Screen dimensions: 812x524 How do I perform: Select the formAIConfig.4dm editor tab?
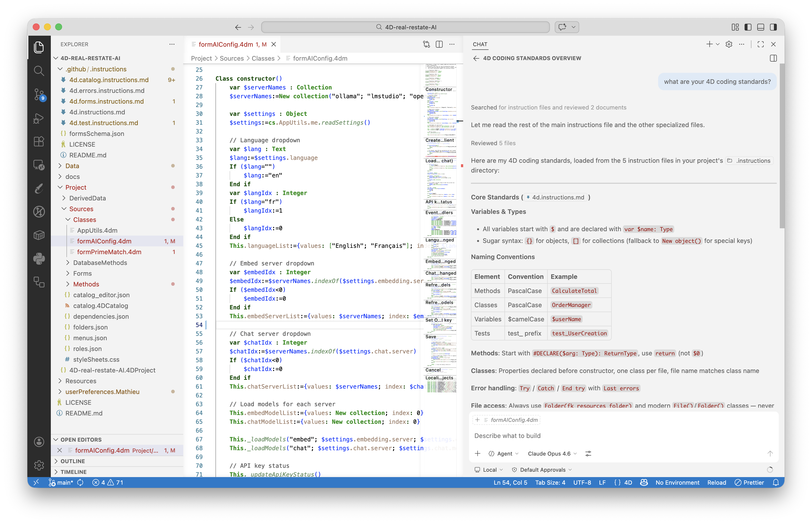(226, 44)
